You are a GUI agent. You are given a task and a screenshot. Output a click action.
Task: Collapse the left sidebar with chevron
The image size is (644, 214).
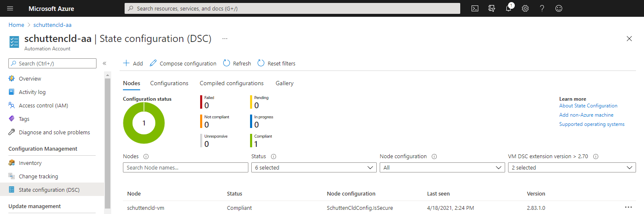pyautogui.click(x=104, y=63)
